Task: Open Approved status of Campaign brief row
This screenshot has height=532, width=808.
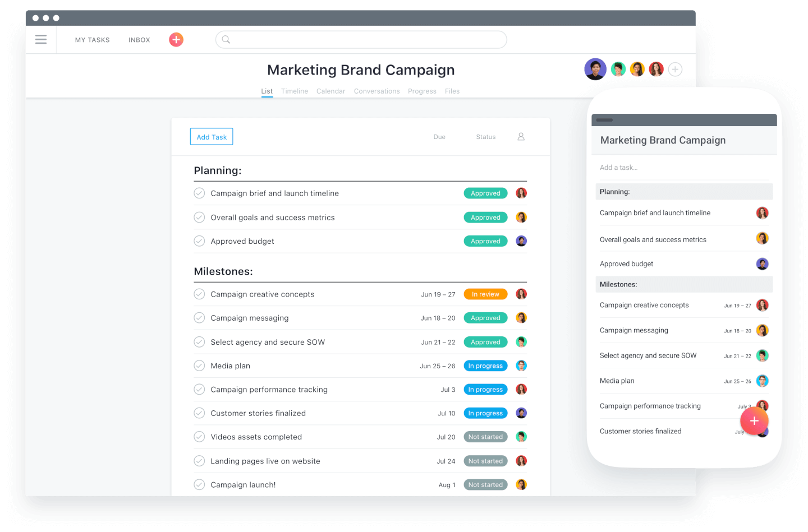Action: pyautogui.click(x=485, y=193)
